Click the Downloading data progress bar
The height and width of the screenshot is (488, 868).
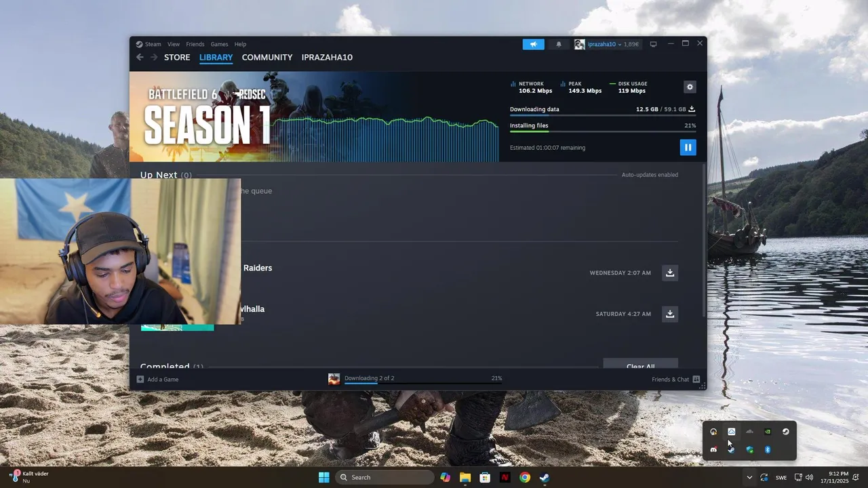603,115
